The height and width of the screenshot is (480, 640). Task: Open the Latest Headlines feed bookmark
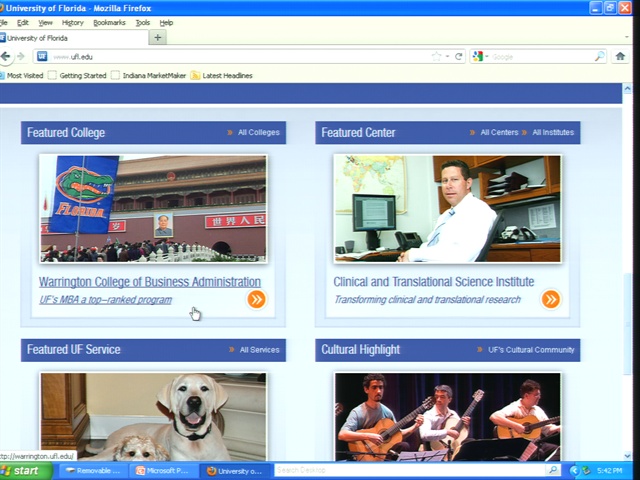[222, 76]
